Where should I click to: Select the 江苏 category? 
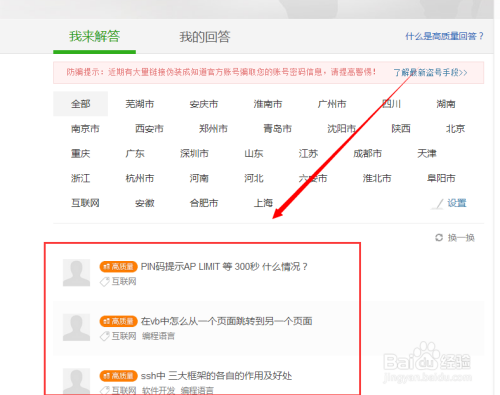[308, 154]
